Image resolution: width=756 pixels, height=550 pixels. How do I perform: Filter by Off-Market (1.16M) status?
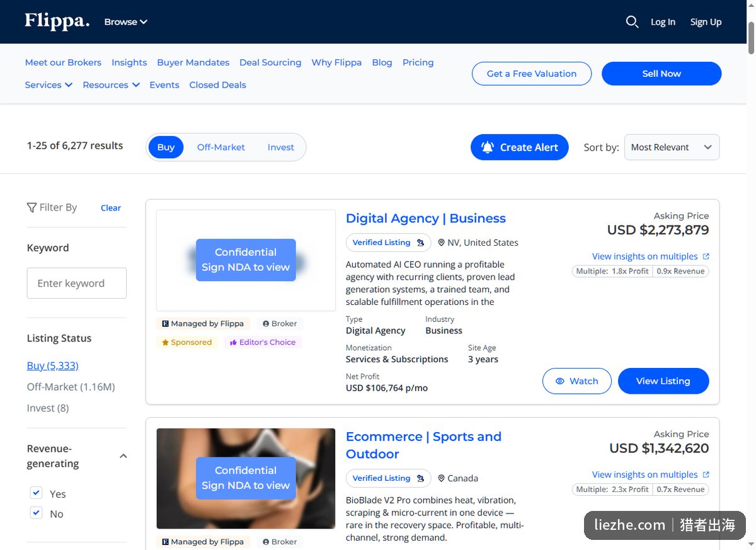[71, 387]
